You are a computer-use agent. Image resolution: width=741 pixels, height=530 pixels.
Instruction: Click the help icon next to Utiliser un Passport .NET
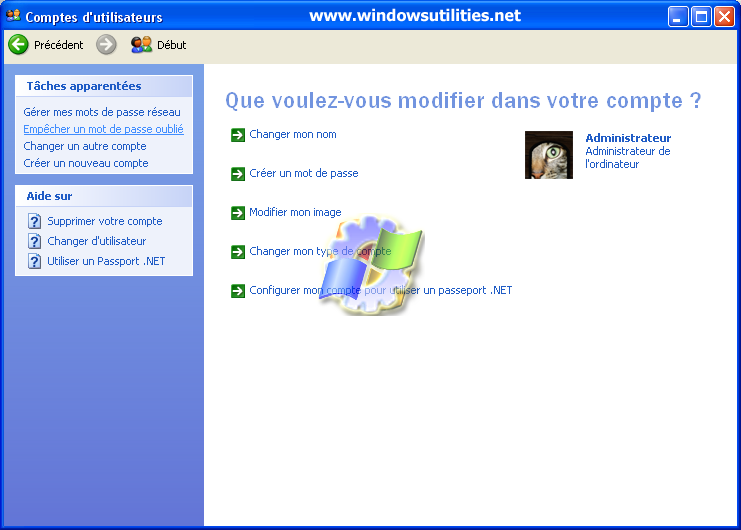tap(34, 261)
